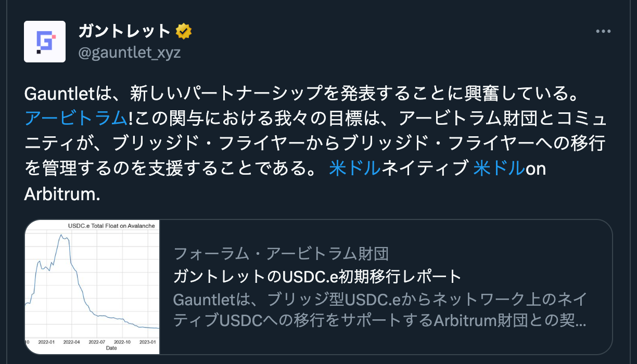Open the ガントレット display name
The image size is (637, 364).
click(125, 32)
